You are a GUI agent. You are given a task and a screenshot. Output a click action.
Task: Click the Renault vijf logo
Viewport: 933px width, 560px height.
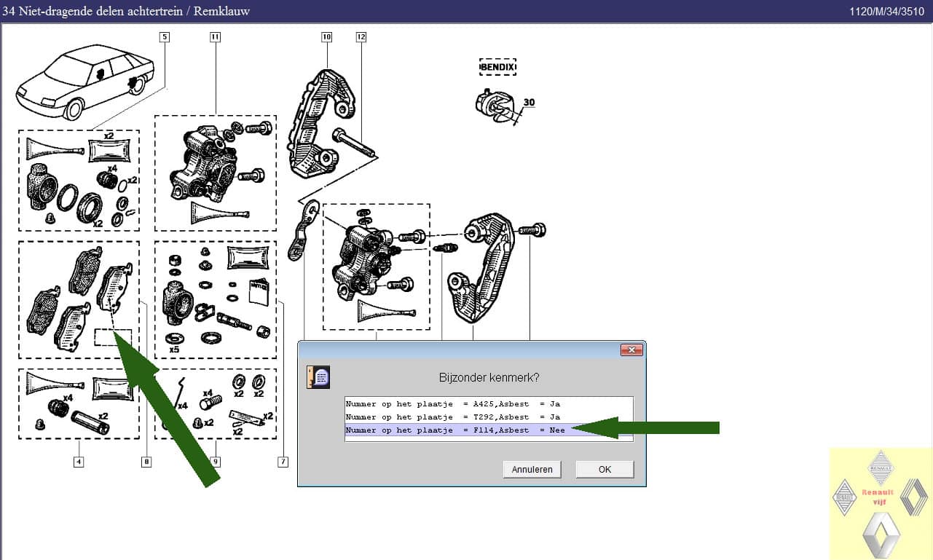[879, 501]
